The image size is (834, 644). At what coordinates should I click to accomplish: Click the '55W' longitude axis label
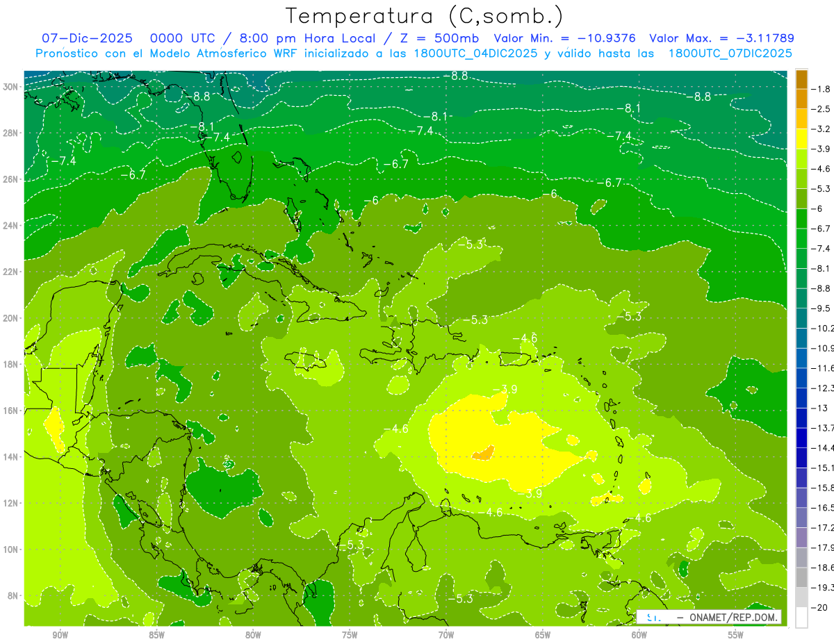coord(735,635)
